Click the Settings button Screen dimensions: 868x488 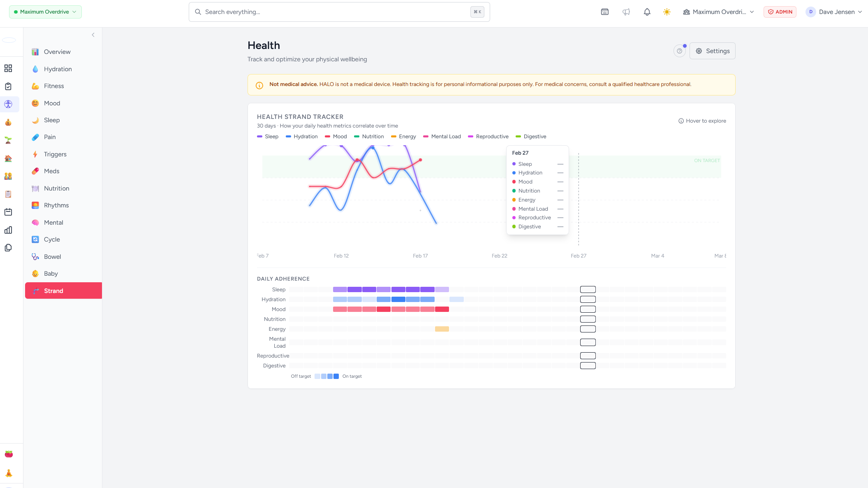click(712, 51)
